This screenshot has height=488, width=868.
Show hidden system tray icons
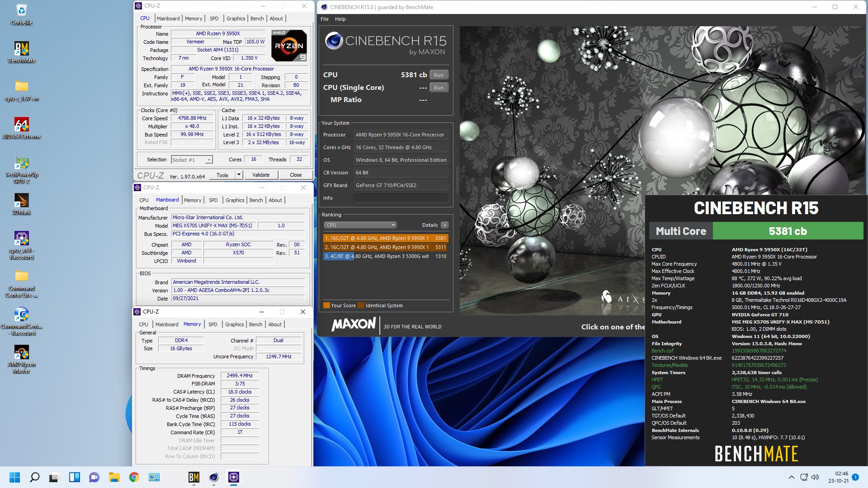click(x=791, y=477)
